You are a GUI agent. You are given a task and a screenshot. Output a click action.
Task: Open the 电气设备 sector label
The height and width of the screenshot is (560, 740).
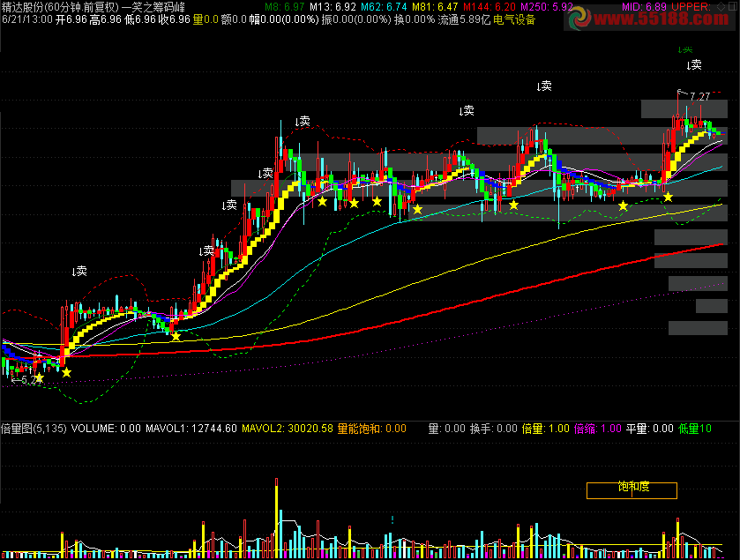click(x=514, y=19)
